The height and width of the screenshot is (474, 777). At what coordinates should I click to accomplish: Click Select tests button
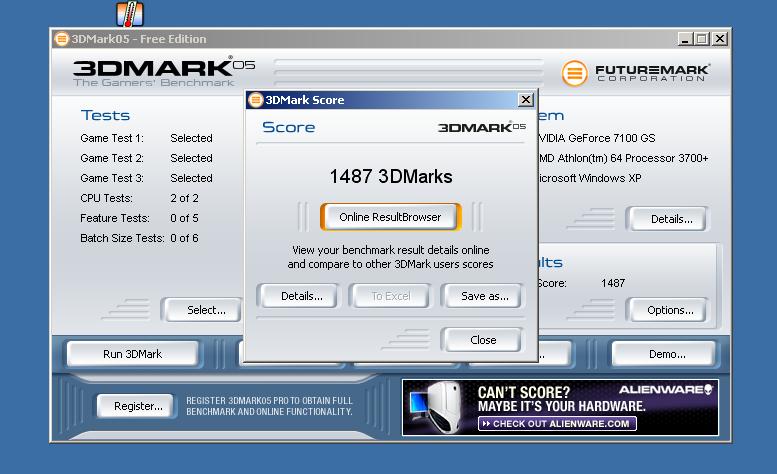coord(203,310)
